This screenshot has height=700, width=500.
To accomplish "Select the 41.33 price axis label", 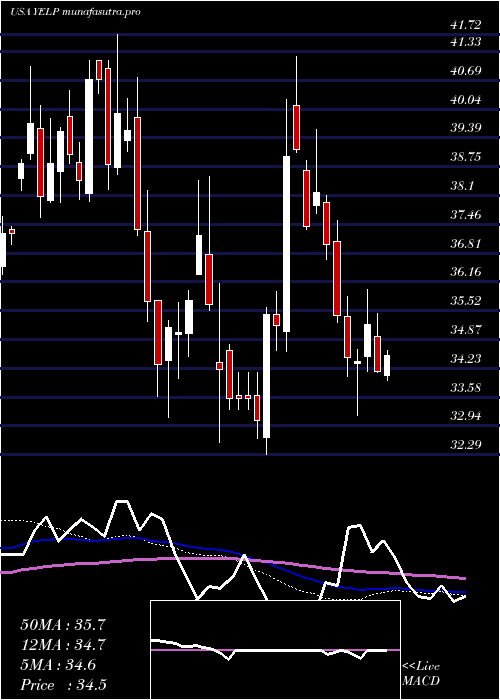I will [x=467, y=42].
